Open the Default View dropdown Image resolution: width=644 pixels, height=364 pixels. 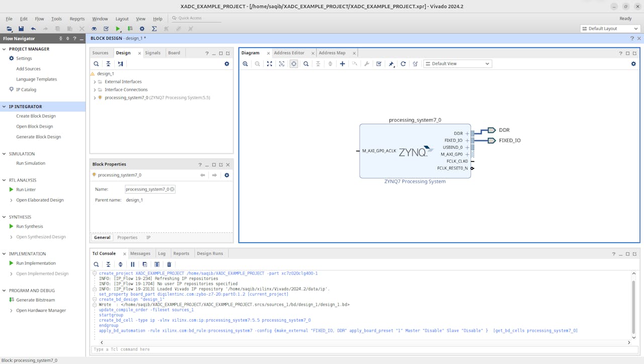457,64
